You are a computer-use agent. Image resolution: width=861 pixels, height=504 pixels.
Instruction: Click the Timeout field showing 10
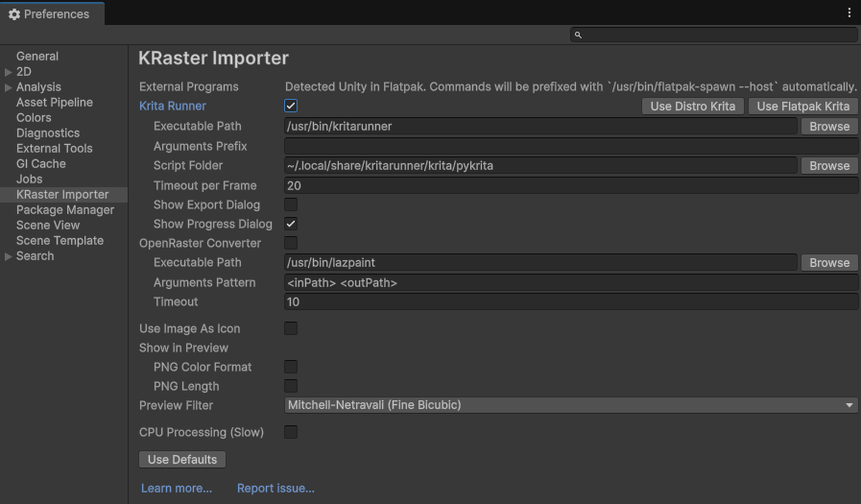click(x=571, y=302)
